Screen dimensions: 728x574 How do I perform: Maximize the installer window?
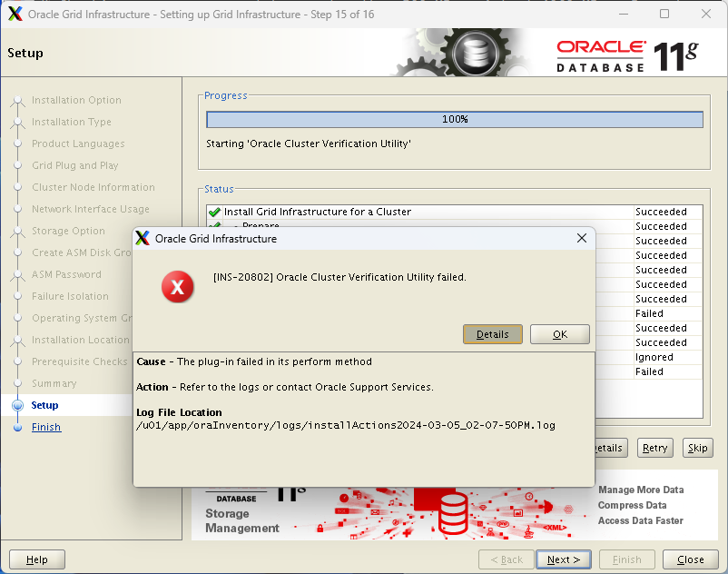[x=664, y=14]
